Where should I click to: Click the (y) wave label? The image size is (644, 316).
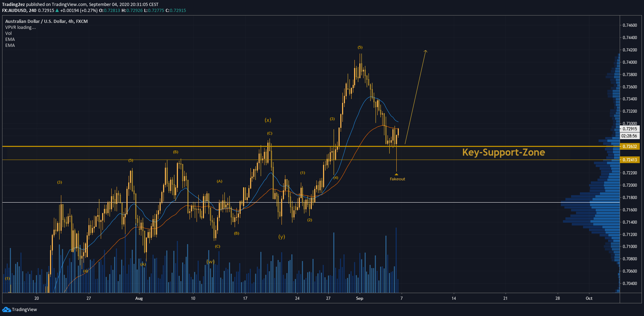(x=282, y=237)
